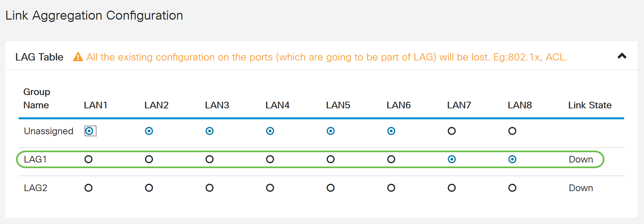The image size is (644, 224).
Task: Click the LAG Table heading
Action: (x=39, y=57)
